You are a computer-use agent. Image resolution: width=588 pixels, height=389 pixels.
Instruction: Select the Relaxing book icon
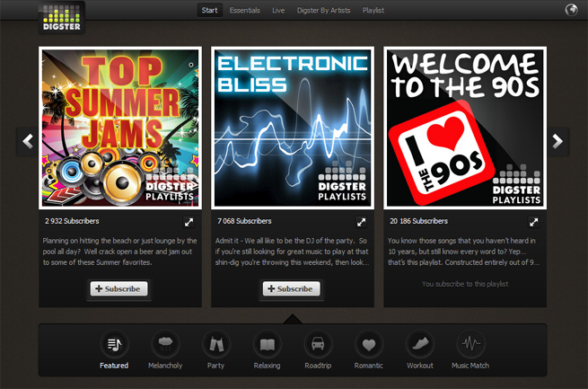(x=267, y=344)
